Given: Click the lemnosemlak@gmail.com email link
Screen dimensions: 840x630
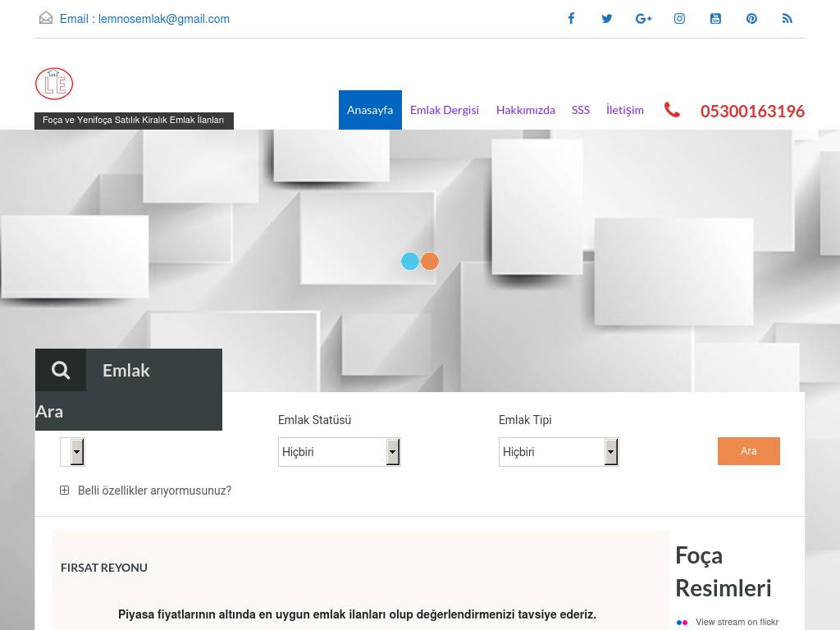Looking at the screenshot, I should click(x=163, y=19).
